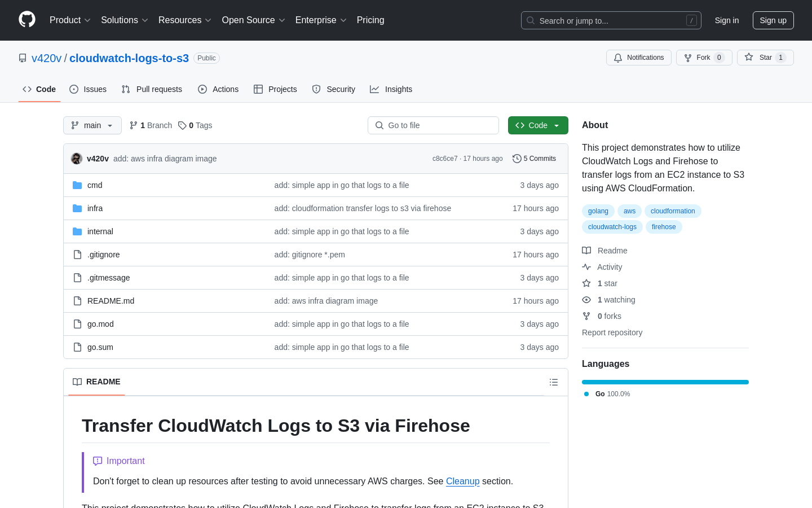The height and width of the screenshot is (508, 812).
Task: Click the pulse icon next to Activity
Action: pyautogui.click(x=586, y=267)
